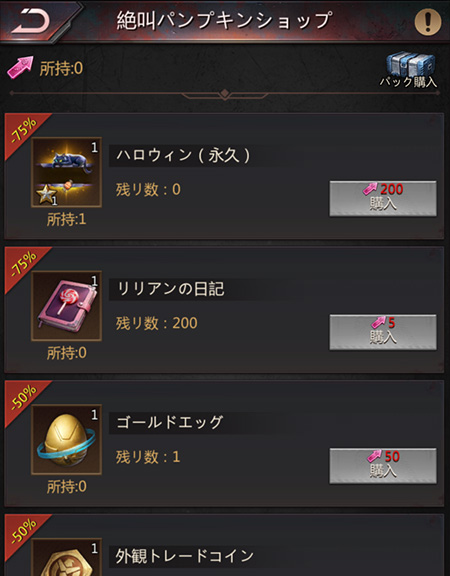Select the ゴールドエッグ golden egg icon
This screenshot has height=576, width=450.
tap(66, 440)
